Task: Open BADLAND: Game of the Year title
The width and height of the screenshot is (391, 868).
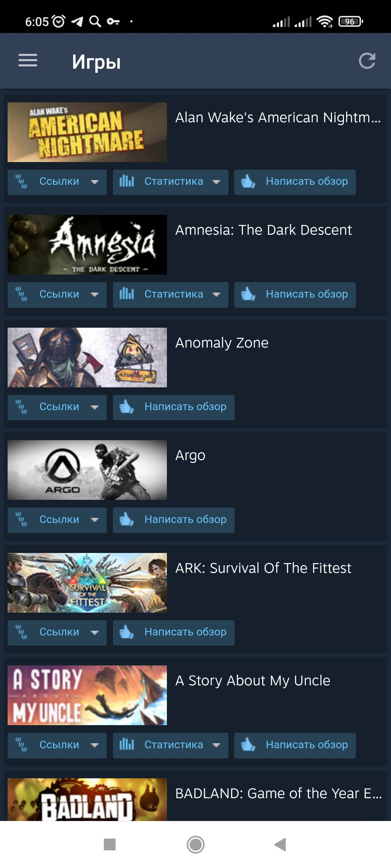Action: coord(278,793)
